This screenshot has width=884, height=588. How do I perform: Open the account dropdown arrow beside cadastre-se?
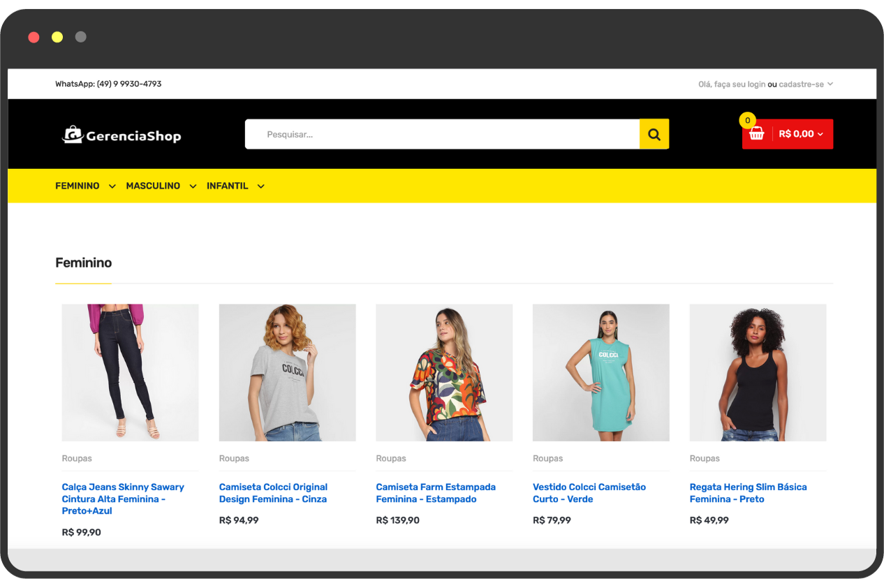pyautogui.click(x=830, y=84)
